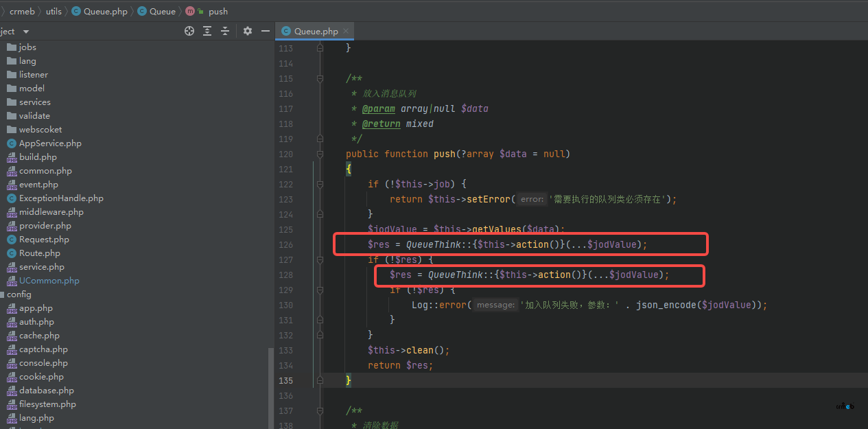Close the Queue.php editor tab
The height and width of the screenshot is (429, 868).
click(x=347, y=31)
